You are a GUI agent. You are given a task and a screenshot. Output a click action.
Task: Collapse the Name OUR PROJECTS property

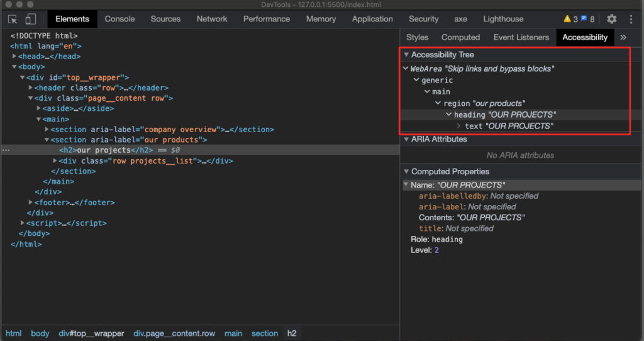[406, 185]
